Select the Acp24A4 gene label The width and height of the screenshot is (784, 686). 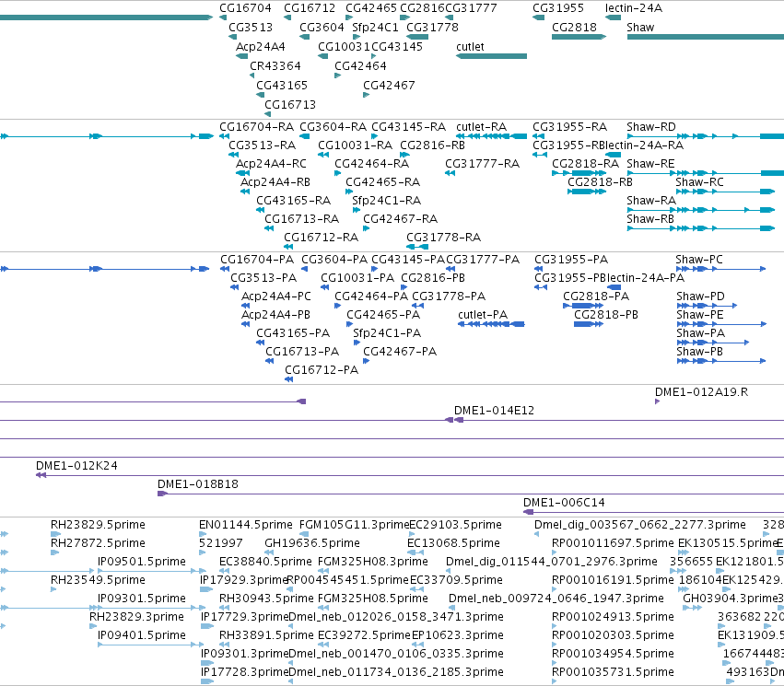click(x=260, y=47)
